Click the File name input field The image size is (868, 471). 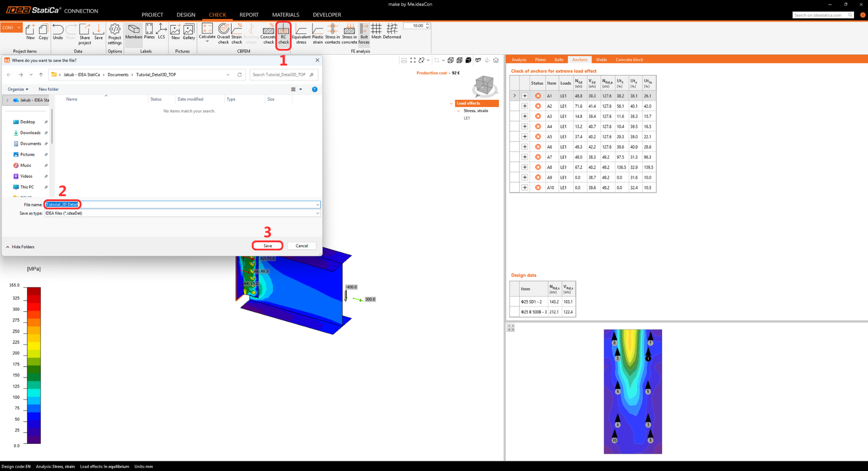pyautogui.click(x=182, y=205)
